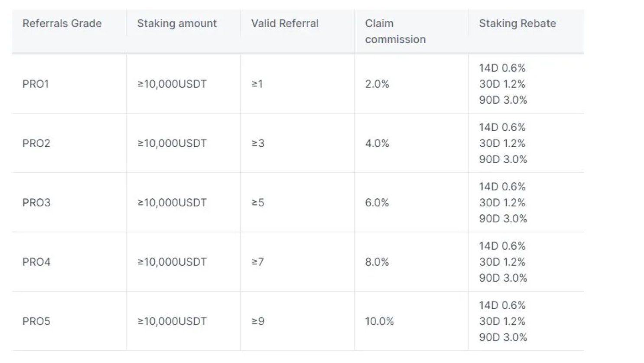Select PRO5 row's 90D 3.0% rebate text
Viewport: 644px width, 363px height.
click(x=503, y=337)
